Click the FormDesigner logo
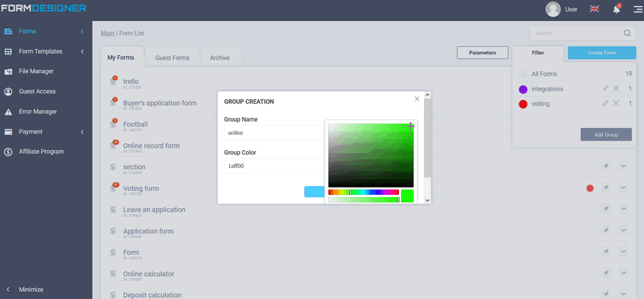644x299 pixels. (44, 8)
